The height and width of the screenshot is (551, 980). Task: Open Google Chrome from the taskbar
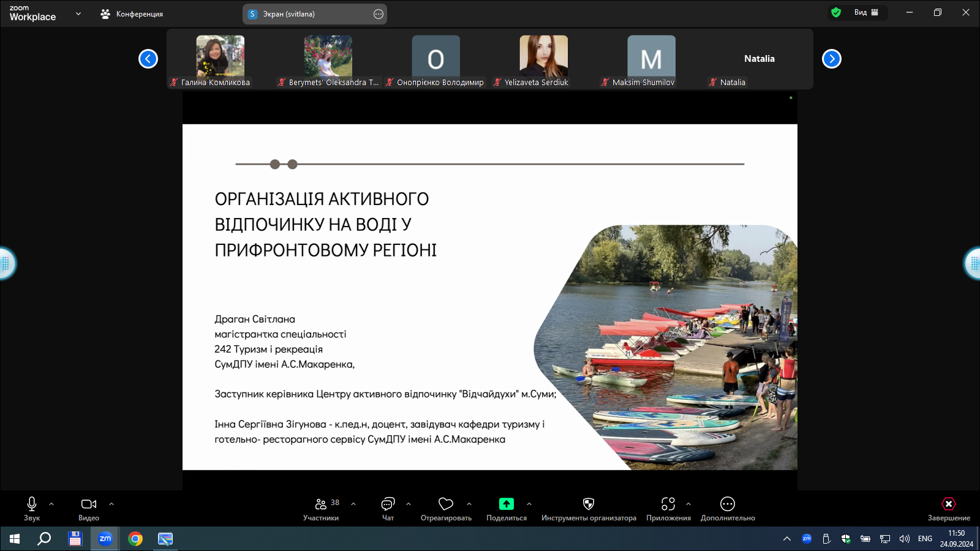[135, 539]
